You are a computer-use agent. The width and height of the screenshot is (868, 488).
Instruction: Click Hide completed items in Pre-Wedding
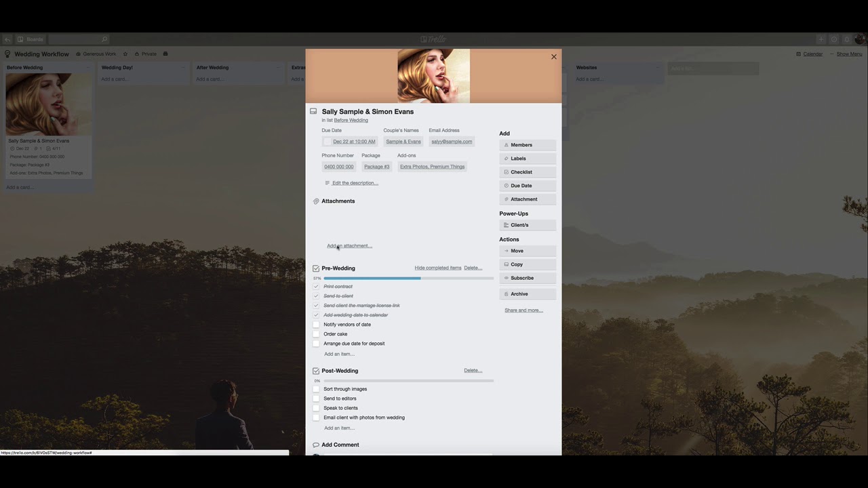point(438,268)
